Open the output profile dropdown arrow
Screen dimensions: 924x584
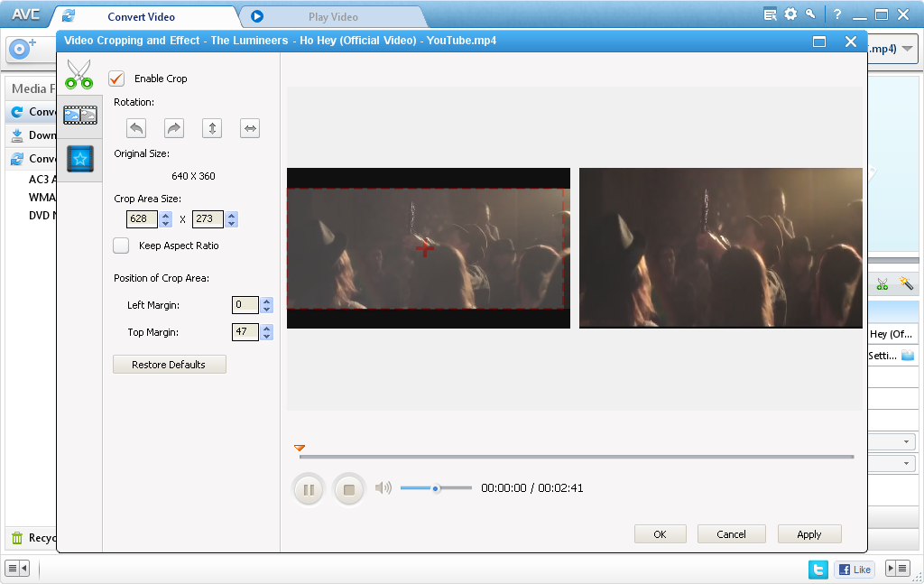[x=908, y=49]
